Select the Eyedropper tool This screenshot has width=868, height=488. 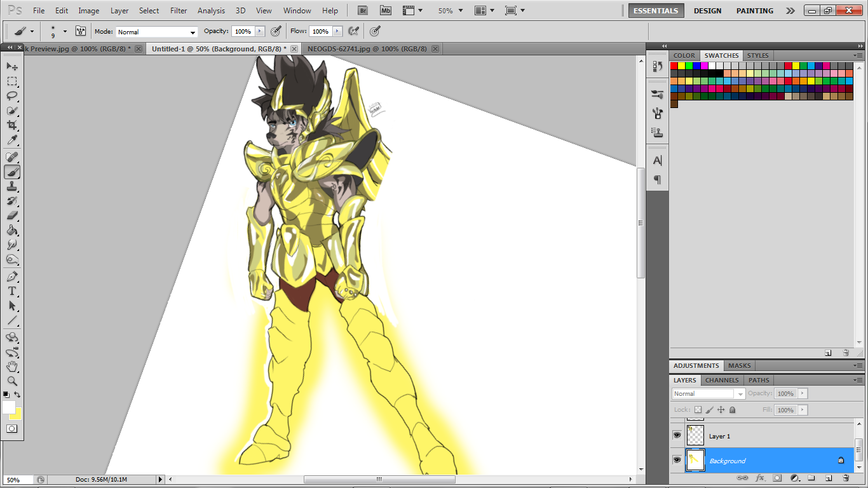(12, 140)
